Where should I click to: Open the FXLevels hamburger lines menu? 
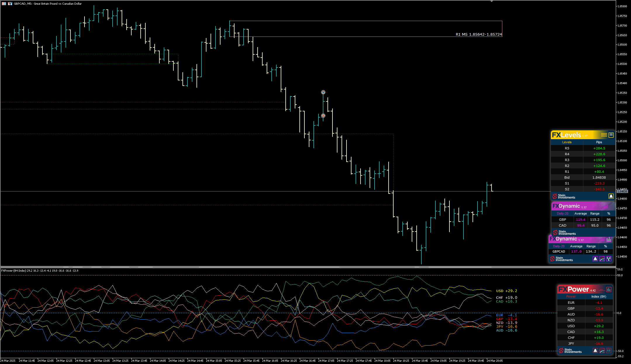(x=604, y=135)
